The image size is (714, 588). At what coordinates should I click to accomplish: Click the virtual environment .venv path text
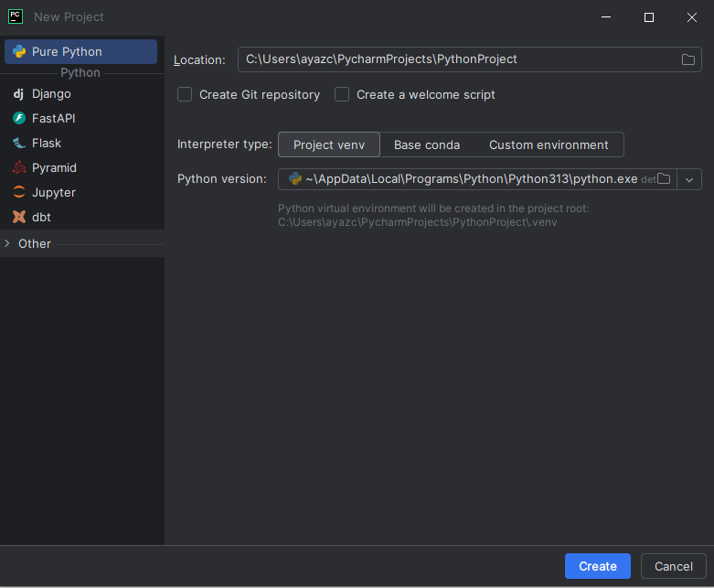click(x=418, y=222)
